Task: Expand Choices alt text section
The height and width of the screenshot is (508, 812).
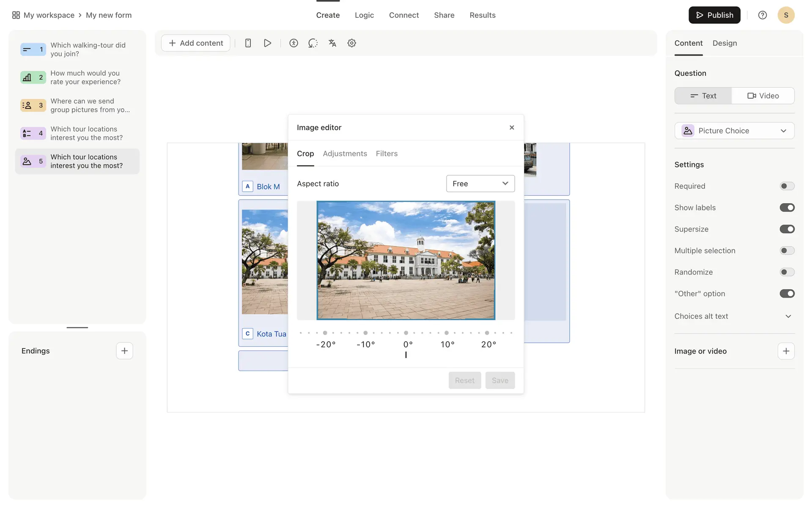Action: (788, 316)
